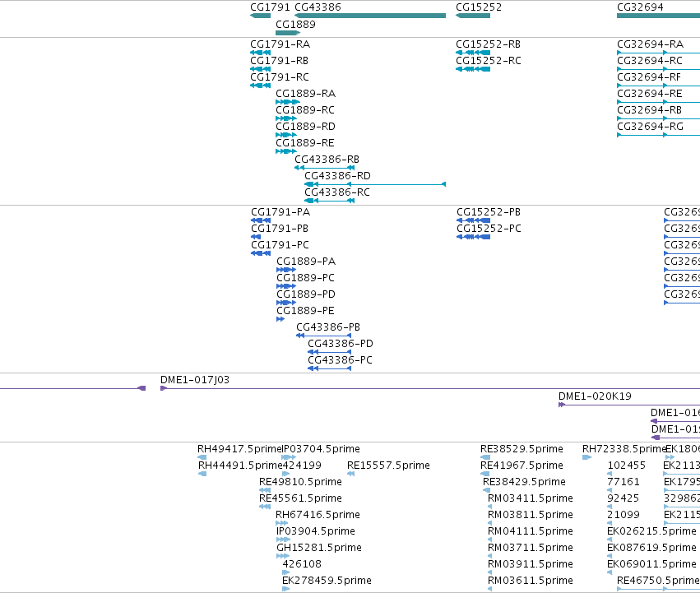Click feature 424199
This screenshot has width=700, height=593.
[302, 466]
